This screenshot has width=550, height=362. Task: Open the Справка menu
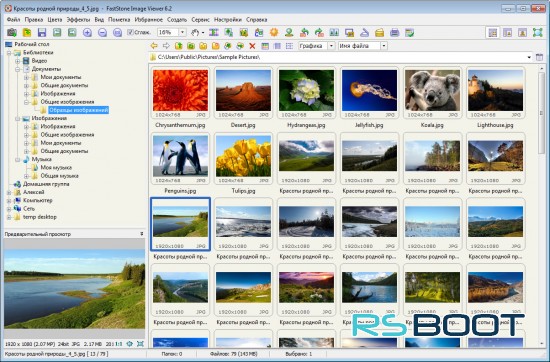click(256, 20)
